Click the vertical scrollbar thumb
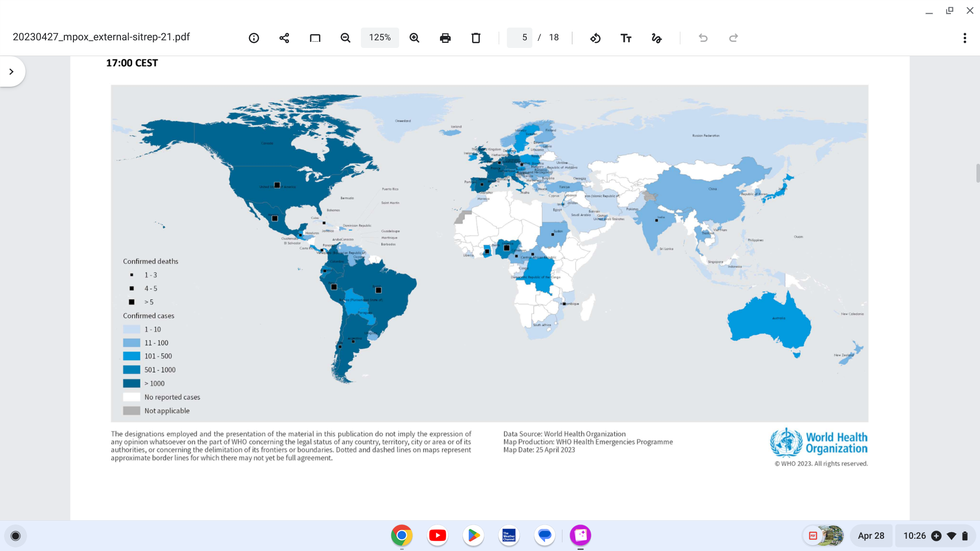 [x=977, y=173]
